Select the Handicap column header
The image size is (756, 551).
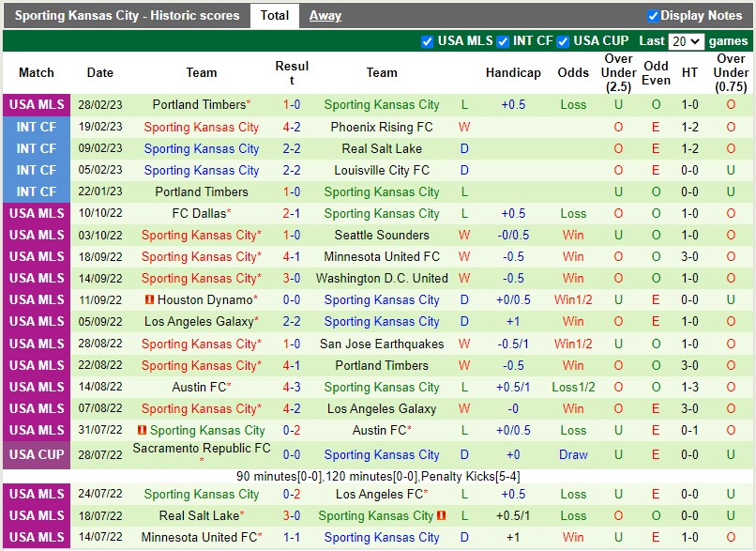click(x=513, y=73)
